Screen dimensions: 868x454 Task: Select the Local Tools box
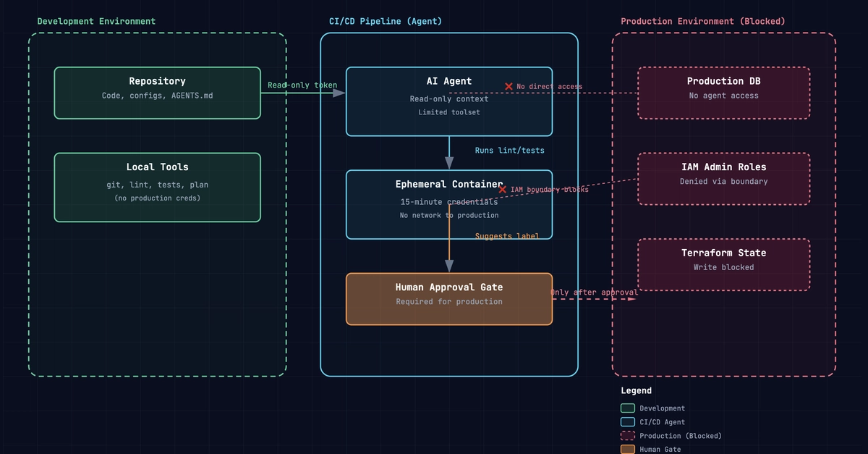pos(158,187)
